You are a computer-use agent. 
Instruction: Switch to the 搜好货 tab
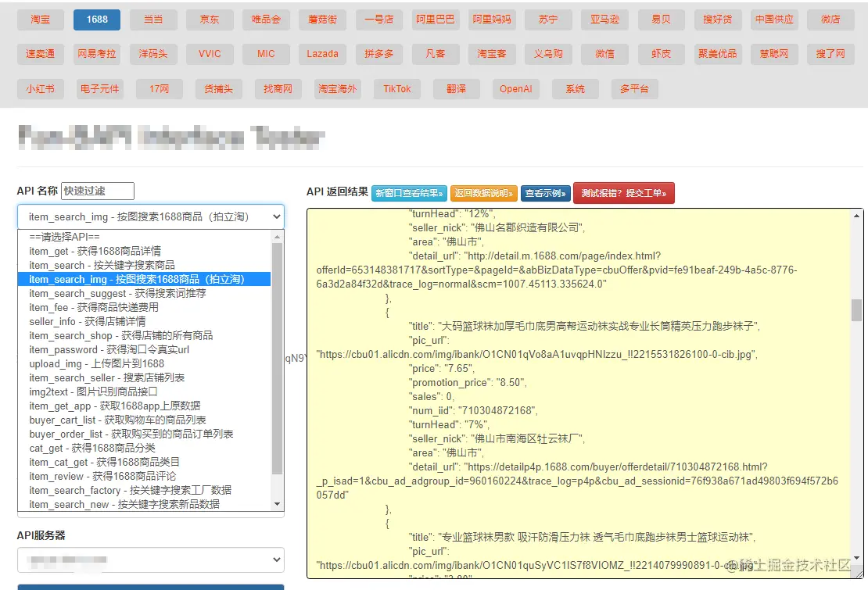click(x=718, y=20)
